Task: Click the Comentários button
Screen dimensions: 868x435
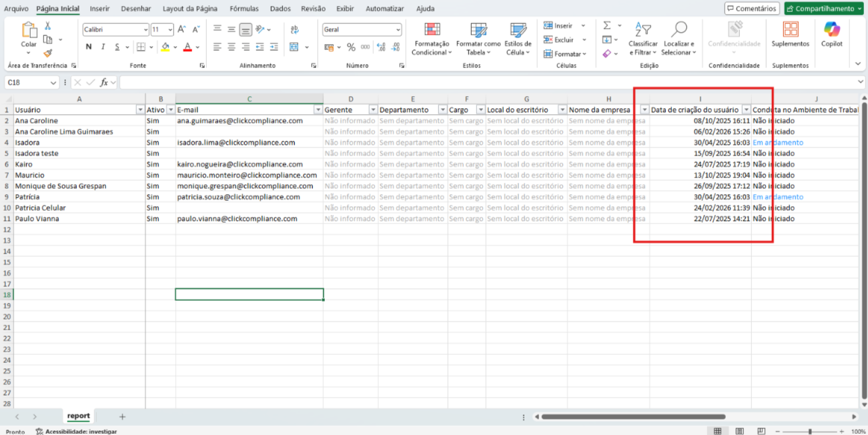Action: point(751,9)
